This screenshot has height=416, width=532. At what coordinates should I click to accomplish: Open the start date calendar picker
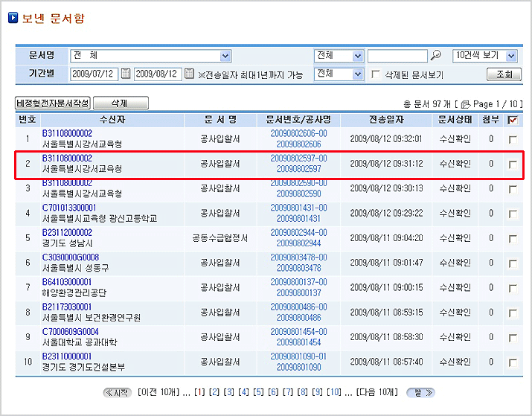pyautogui.click(x=126, y=74)
